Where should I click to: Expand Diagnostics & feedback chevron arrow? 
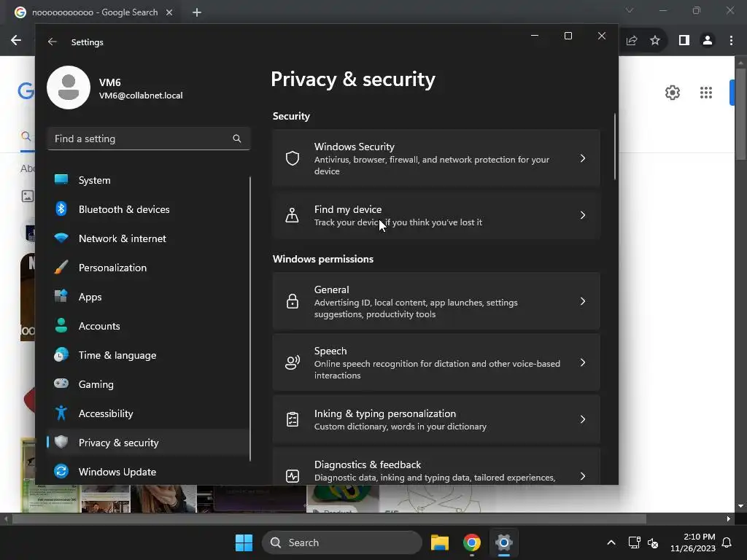pyautogui.click(x=583, y=475)
